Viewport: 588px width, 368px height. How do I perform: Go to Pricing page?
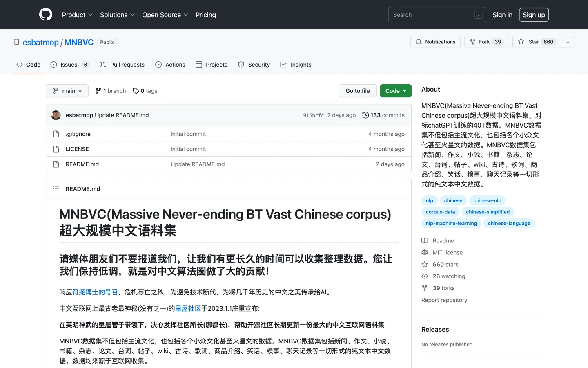click(206, 15)
